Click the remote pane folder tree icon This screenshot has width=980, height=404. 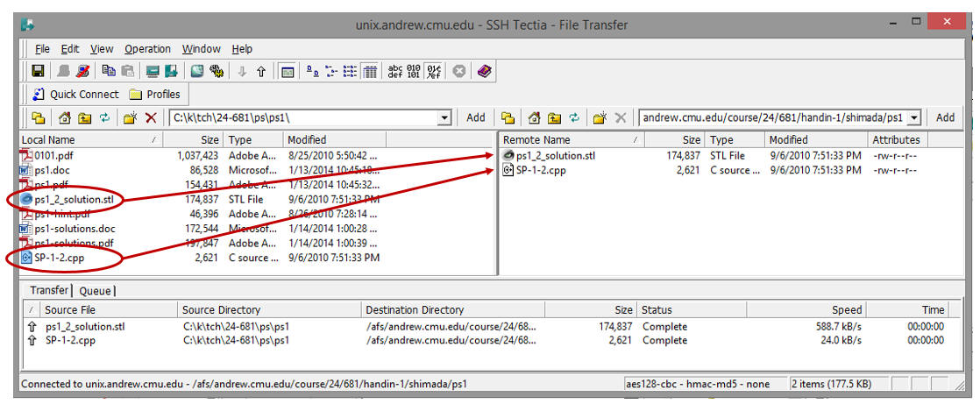pos(508,117)
